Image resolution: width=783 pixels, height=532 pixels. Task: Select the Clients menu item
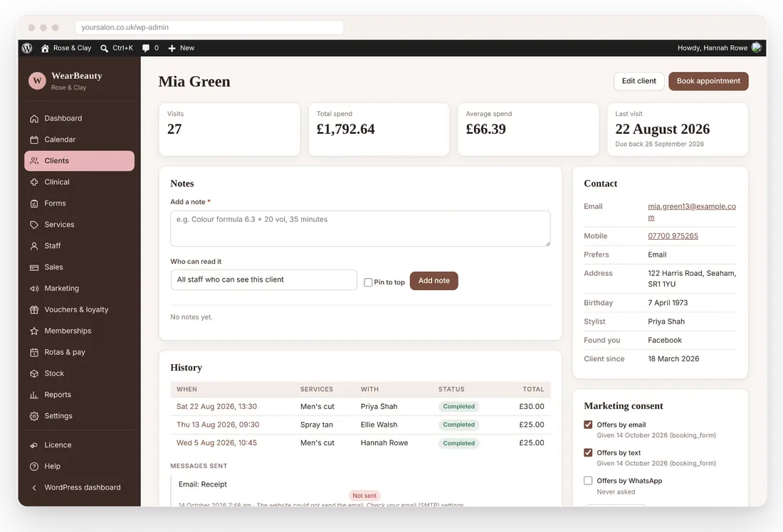click(80, 161)
